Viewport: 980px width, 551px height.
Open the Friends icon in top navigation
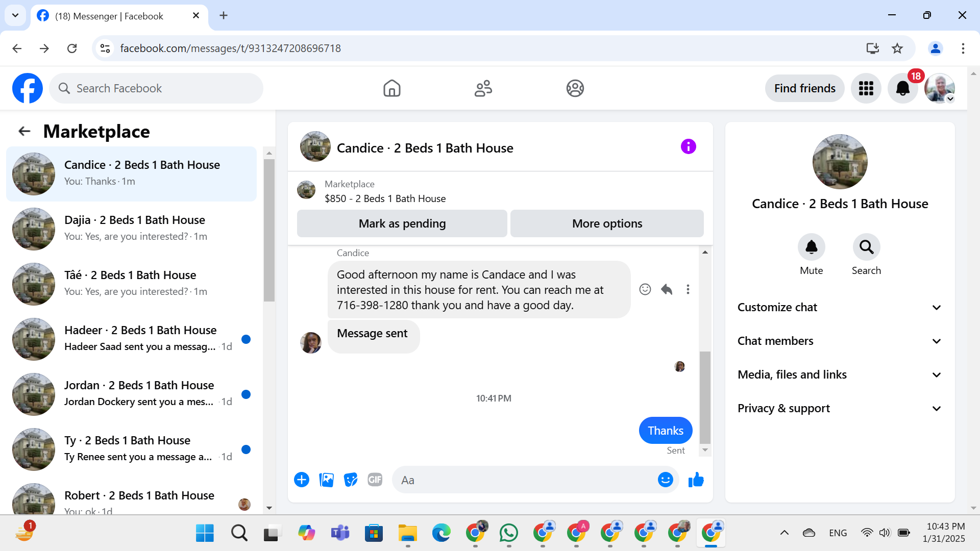(x=483, y=88)
